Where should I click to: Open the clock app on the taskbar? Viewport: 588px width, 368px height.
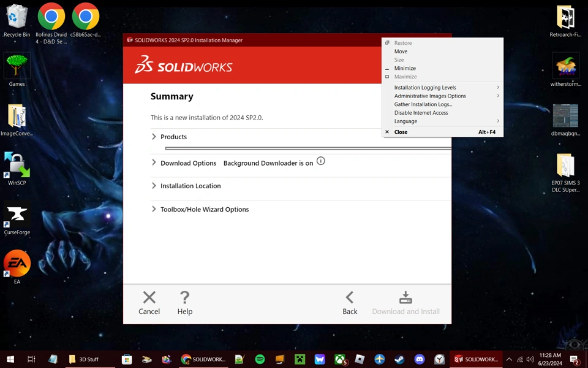coord(440,359)
